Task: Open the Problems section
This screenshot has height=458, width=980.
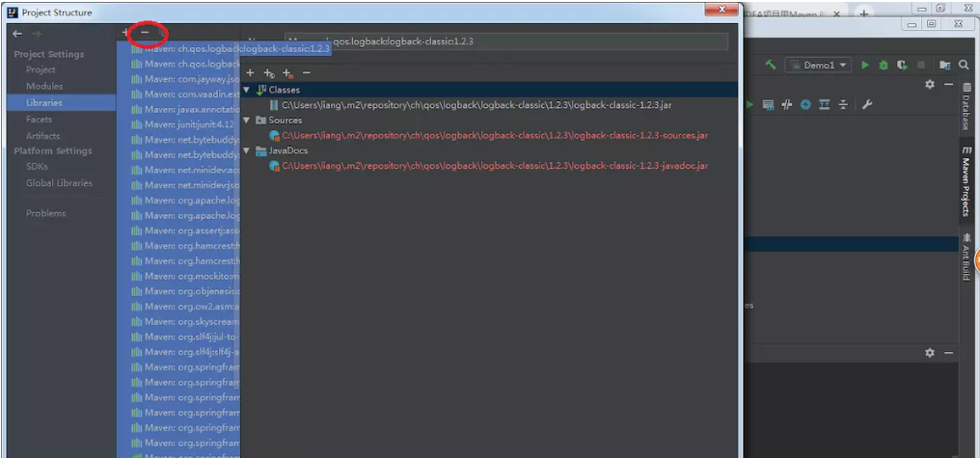Action: click(45, 213)
